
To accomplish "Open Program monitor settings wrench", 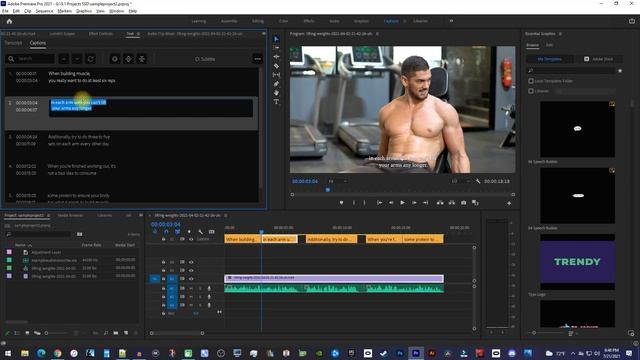I will pyautogui.click(x=478, y=181).
